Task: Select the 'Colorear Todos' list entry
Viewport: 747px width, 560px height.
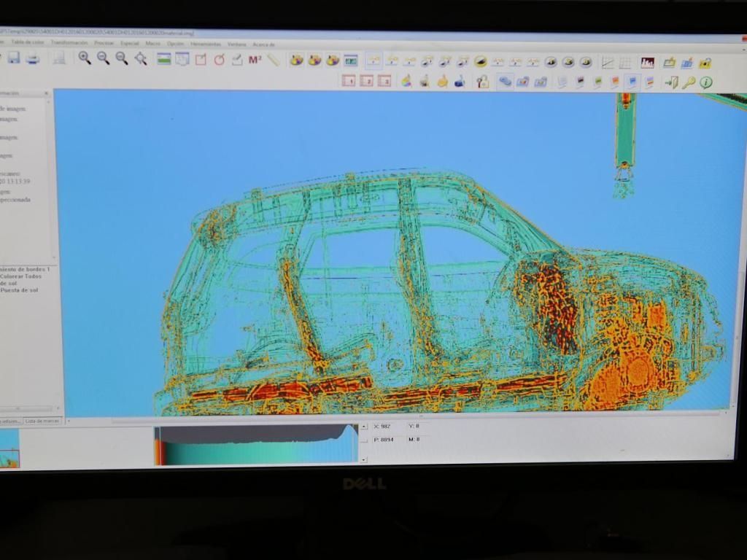Action: [x=20, y=276]
